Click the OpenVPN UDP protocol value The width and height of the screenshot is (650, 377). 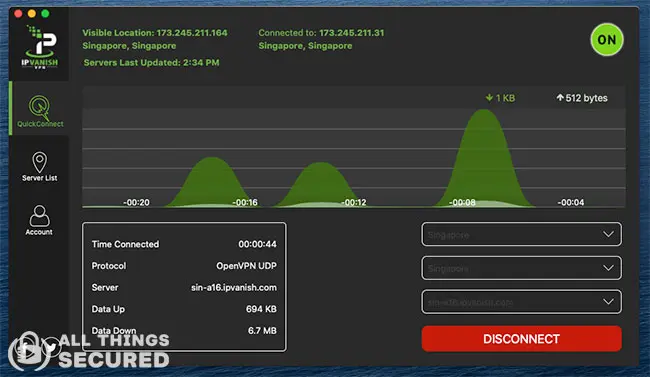pyautogui.click(x=246, y=266)
